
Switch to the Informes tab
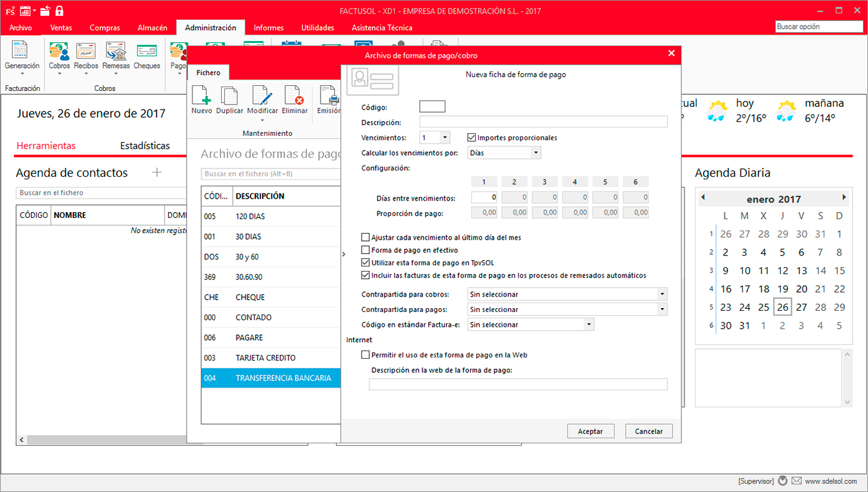(x=269, y=28)
